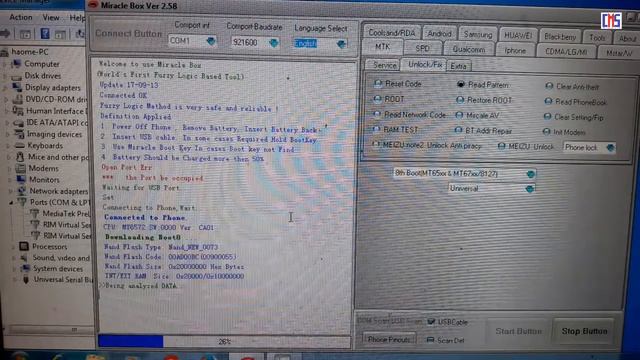Screen dimensions: 640x360
Task: Click the Device Manager help icon in toolbar
Action: pos(45,34)
